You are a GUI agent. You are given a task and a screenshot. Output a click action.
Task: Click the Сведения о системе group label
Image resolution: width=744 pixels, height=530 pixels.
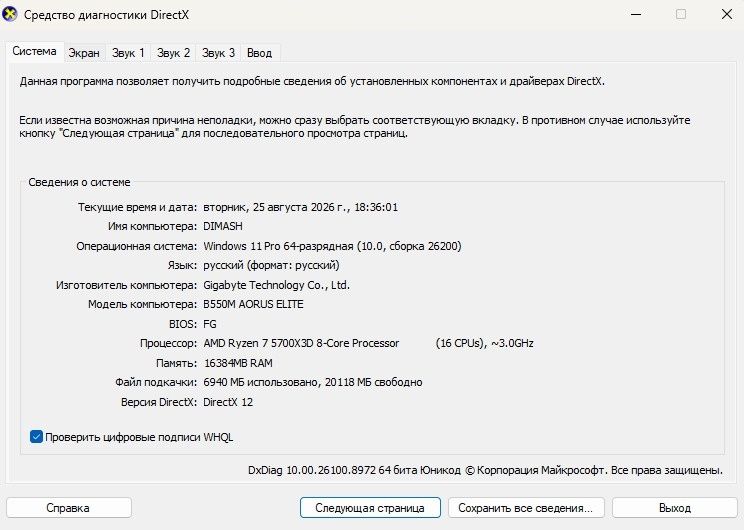[x=79, y=182]
